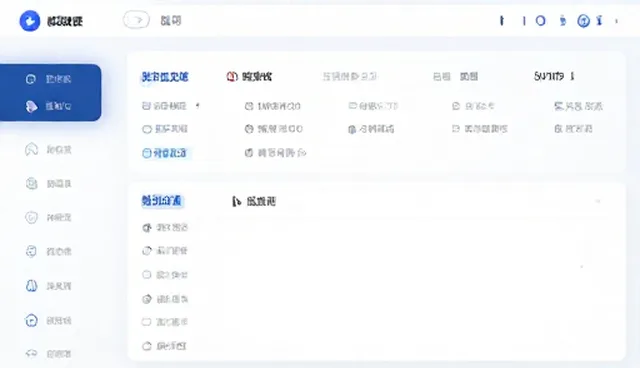
Task: Click the second sidebar icon below the highlighted block
Action: [x=31, y=184]
